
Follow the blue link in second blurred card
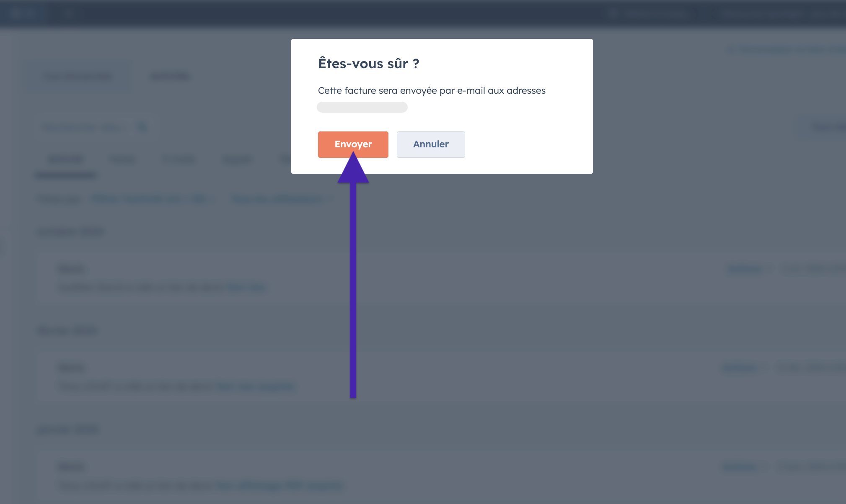click(255, 386)
